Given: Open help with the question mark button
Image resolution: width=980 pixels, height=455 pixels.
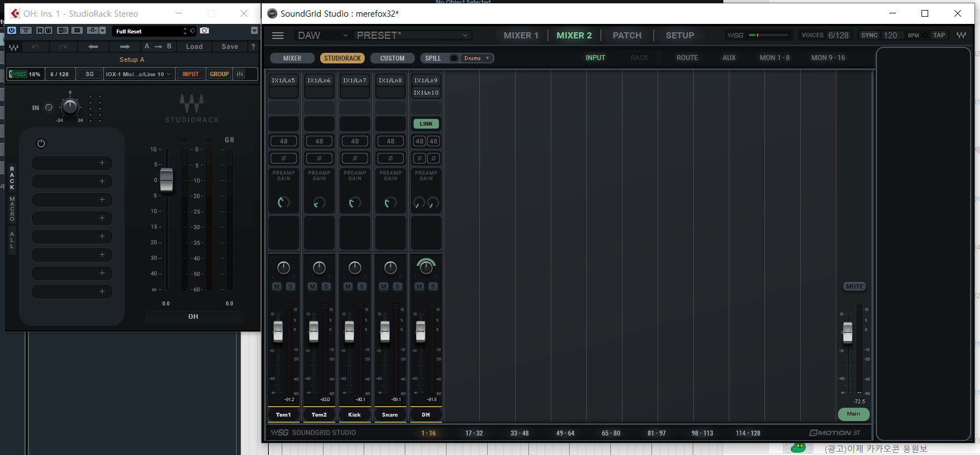Looking at the screenshot, I should [253, 47].
